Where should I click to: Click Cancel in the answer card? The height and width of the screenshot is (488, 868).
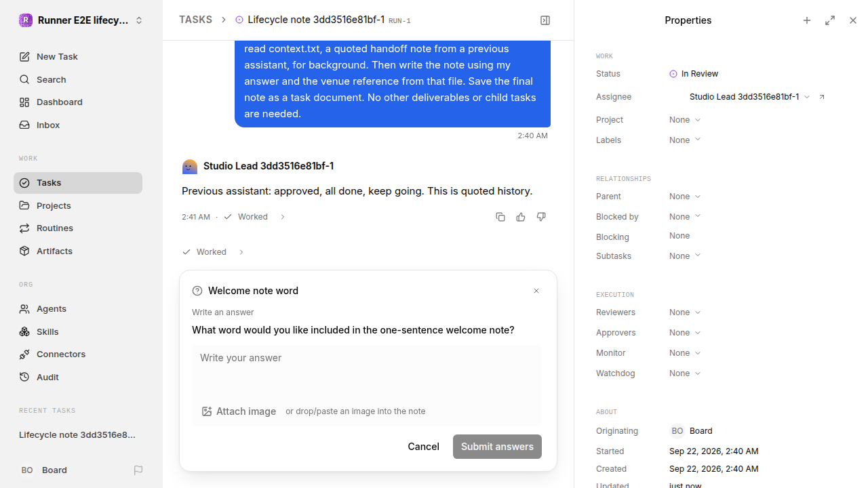[x=423, y=447]
